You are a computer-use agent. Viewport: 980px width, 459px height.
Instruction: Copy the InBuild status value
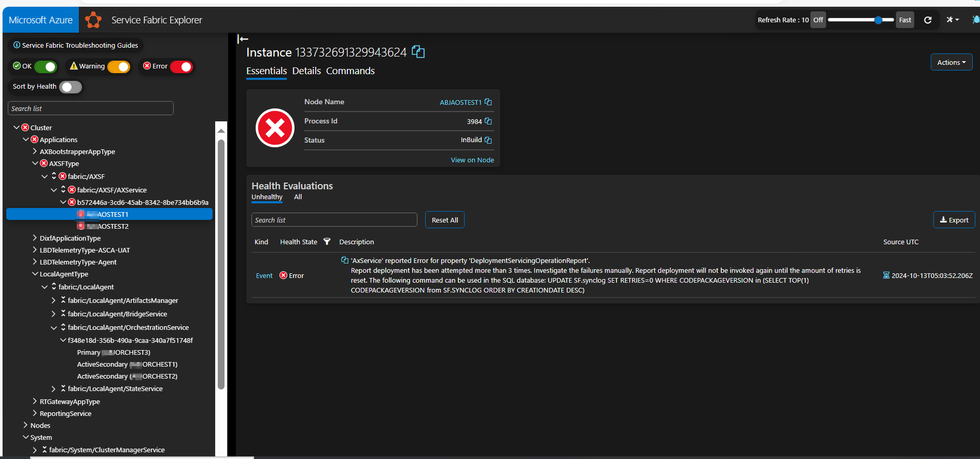(x=488, y=140)
